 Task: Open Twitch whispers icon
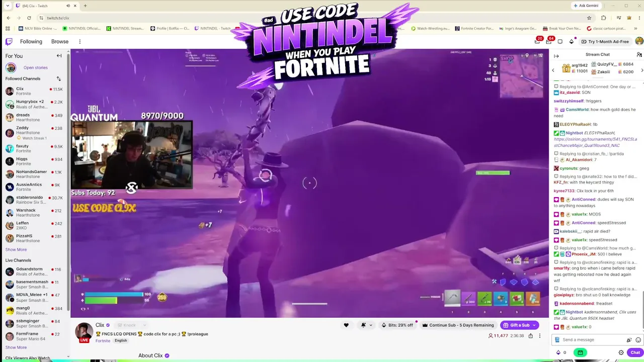560,42
